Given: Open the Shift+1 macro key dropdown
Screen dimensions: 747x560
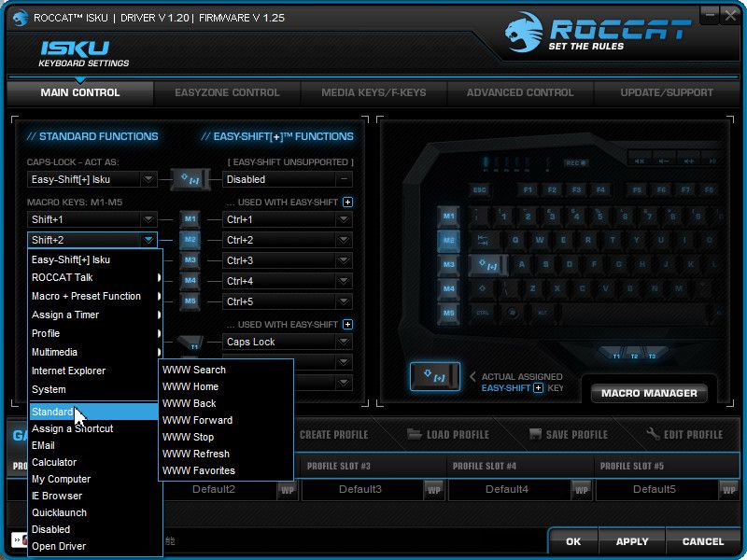Looking at the screenshot, I should point(92,219).
